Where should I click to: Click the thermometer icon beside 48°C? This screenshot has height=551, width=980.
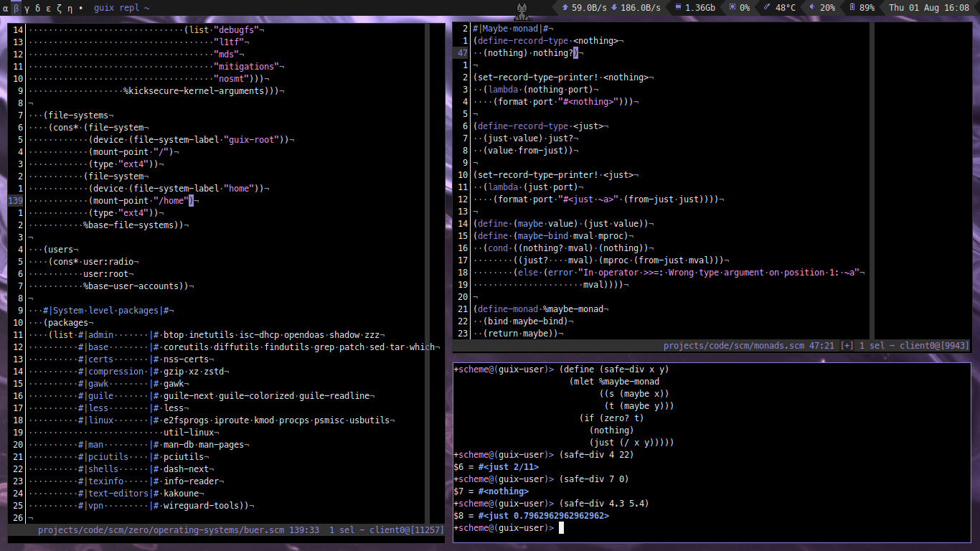[x=767, y=8]
